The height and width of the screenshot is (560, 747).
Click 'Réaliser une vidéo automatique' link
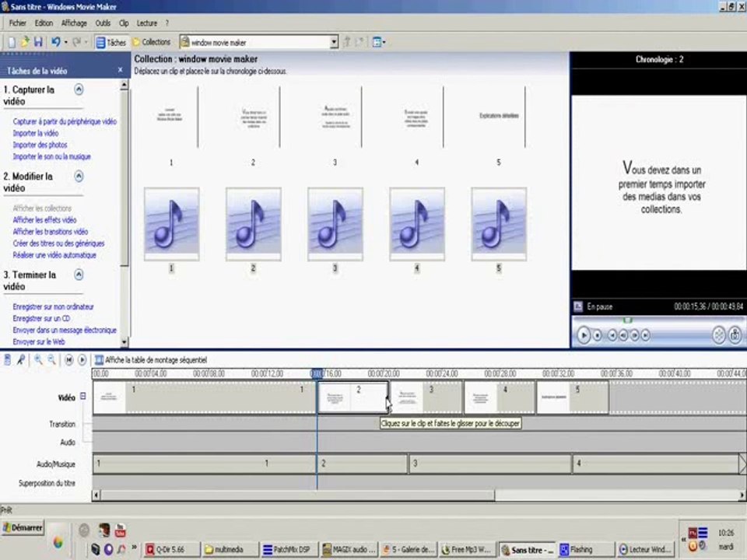(54, 255)
